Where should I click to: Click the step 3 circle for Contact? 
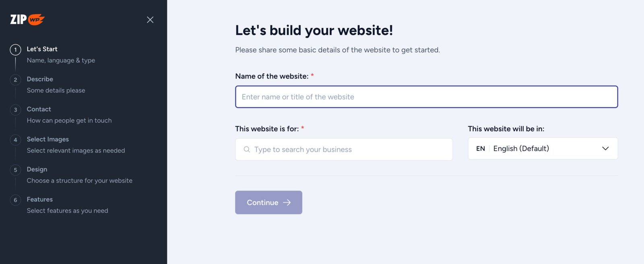click(x=15, y=110)
